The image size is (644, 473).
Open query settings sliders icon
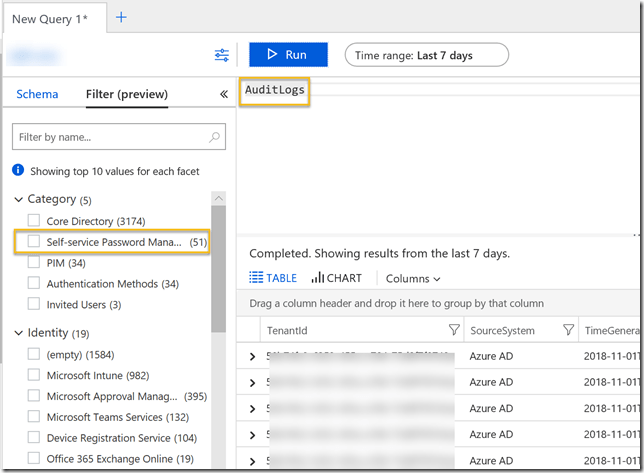(222, 55)
